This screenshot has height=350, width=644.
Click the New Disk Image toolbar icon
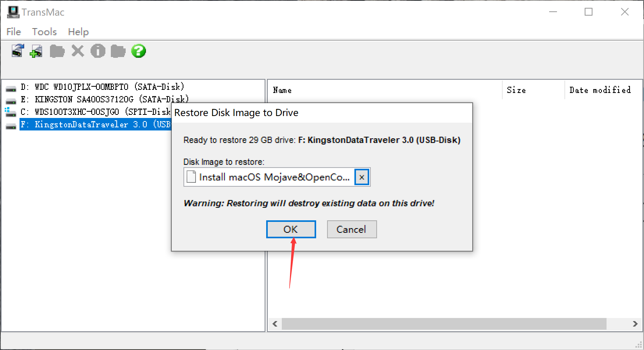(36, 51)
